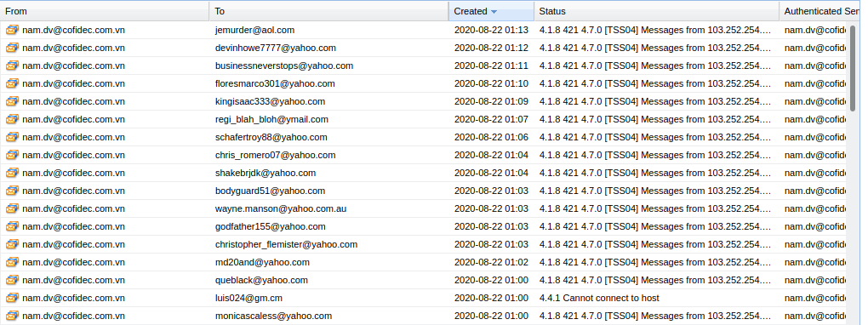Click mail icon in md20and@yahoo.com row
This screenshot has height=325, width=868.
tap(12, 262)
